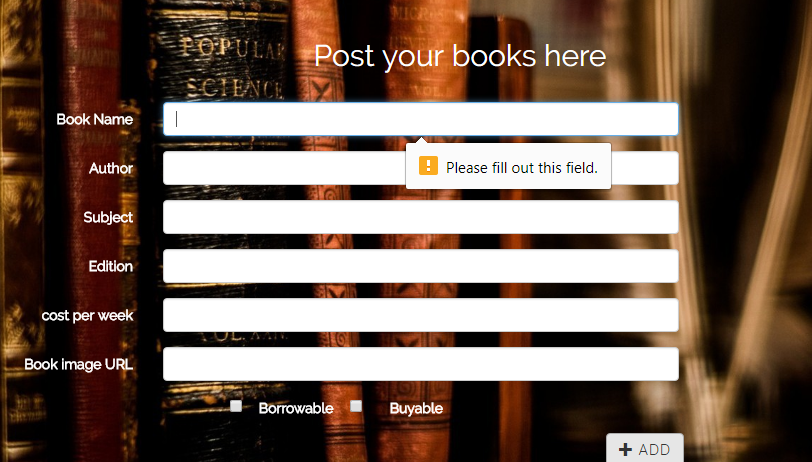Viewport: 812px width, 462px height.
Task: Focus the Book Name text field
Action: (x=420, y=119)
